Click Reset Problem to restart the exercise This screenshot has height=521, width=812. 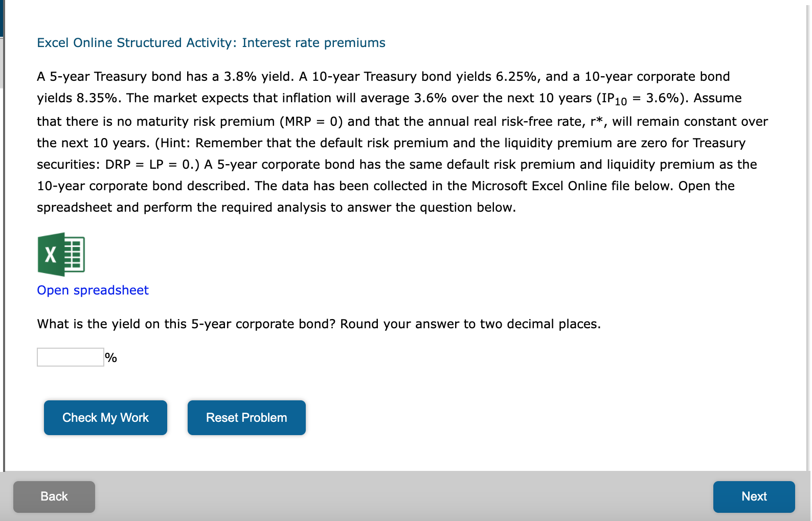[x=246, y=417]
